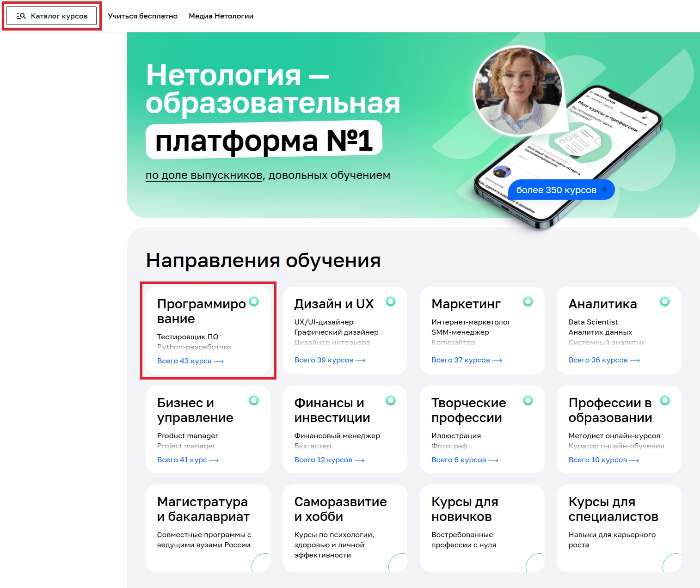This screenshot has height=588, width=700.
Task: Open Медиа Нетологии menu item
Action: pyautogui.click(x=221, y=16)
